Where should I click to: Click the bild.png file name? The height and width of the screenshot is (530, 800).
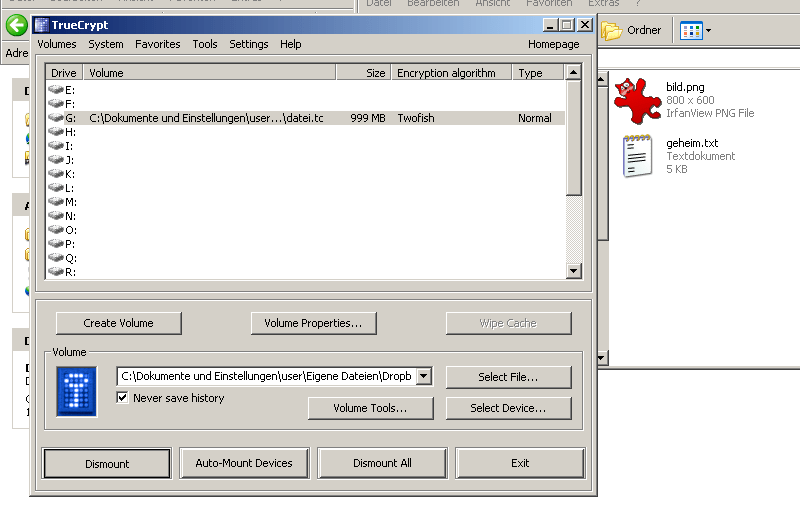point(685,87)
